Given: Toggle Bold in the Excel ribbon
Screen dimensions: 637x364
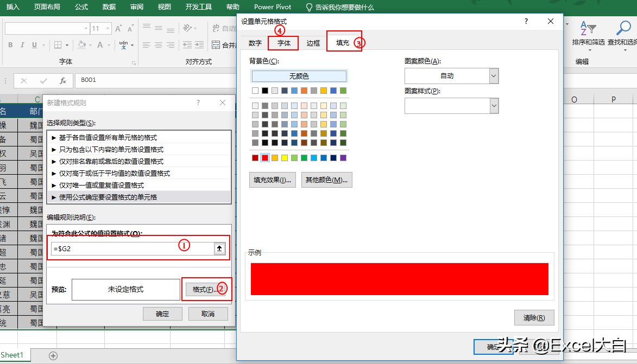Looking at the screenshot, I should [10, 45].
